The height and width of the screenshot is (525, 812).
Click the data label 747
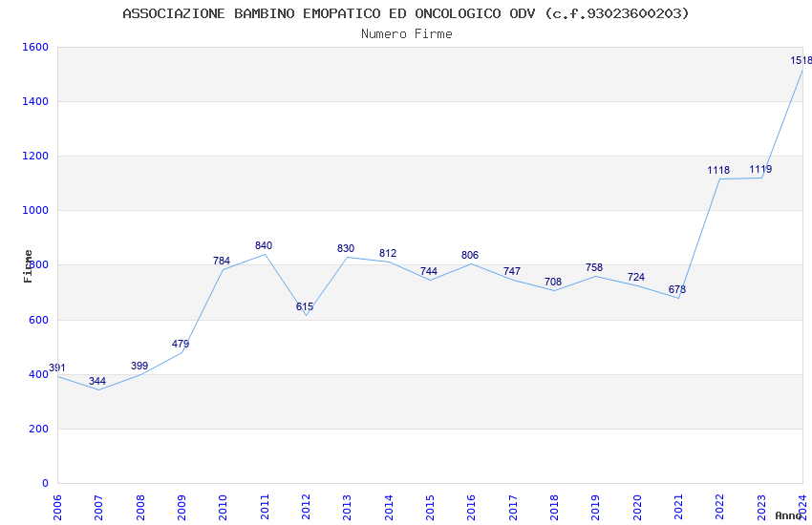pyautogui.click(x=512, y=271)
